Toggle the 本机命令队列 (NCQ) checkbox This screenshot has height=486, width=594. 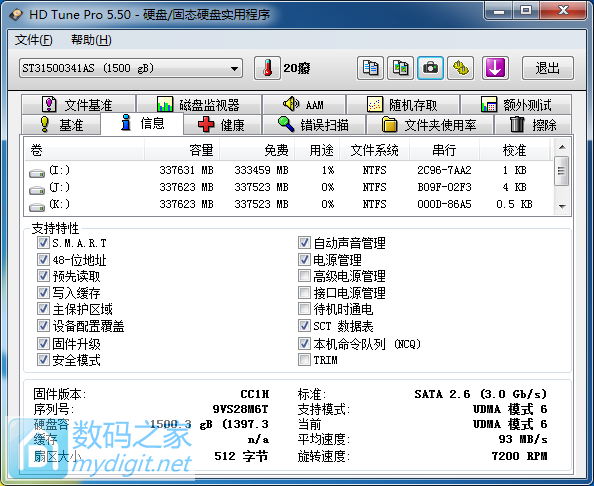click(x=304, y=344)
